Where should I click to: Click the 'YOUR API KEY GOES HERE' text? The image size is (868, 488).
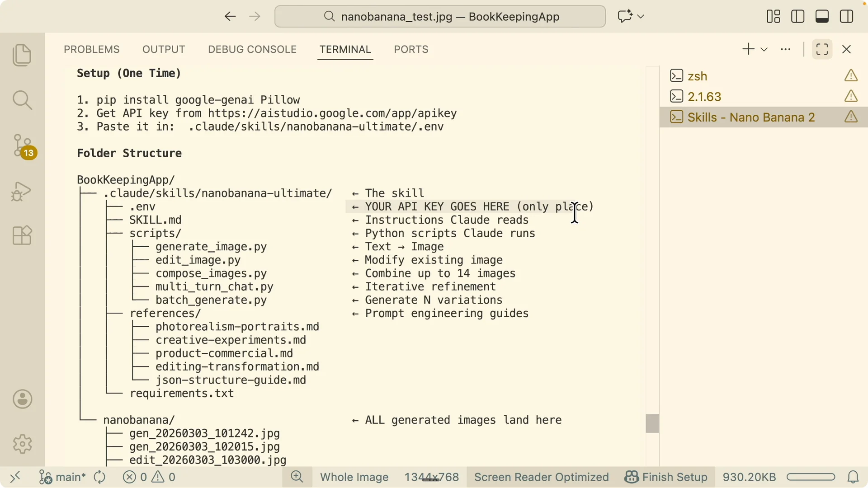437,207
